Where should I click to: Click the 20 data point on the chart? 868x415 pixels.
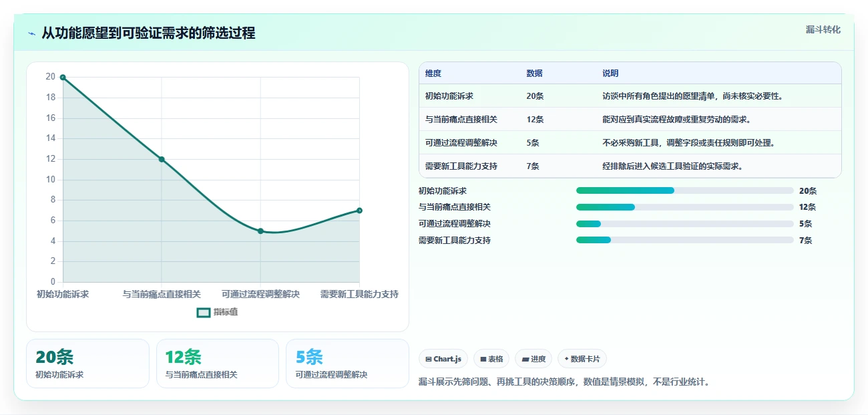tap(63, 78)
